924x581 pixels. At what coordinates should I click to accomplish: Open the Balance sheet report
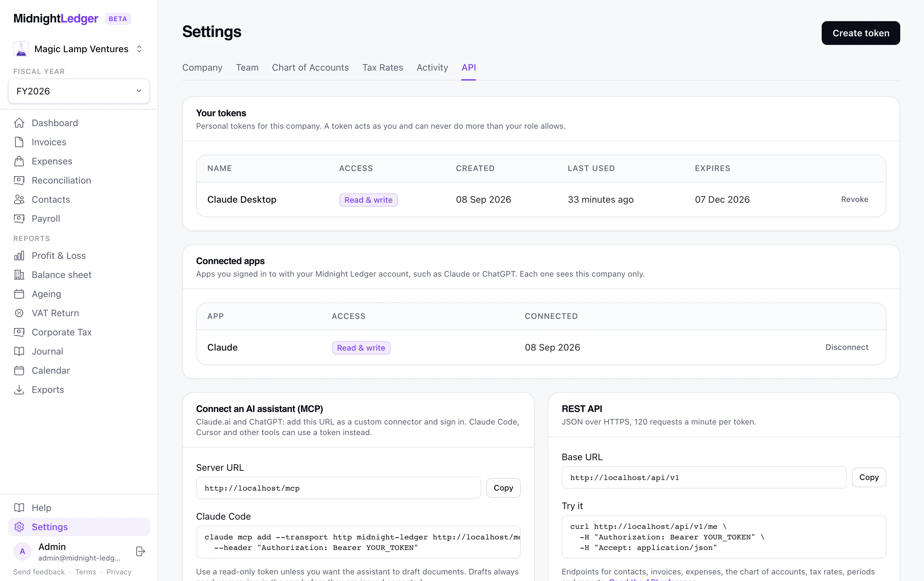pyautogui.click(x=79, y=275)
